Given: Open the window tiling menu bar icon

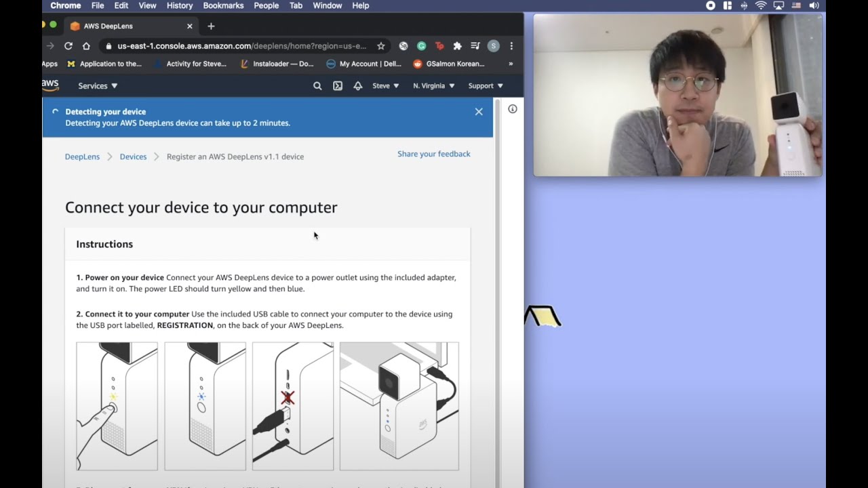Looking at the screenshot, I should tap(728, 5).
